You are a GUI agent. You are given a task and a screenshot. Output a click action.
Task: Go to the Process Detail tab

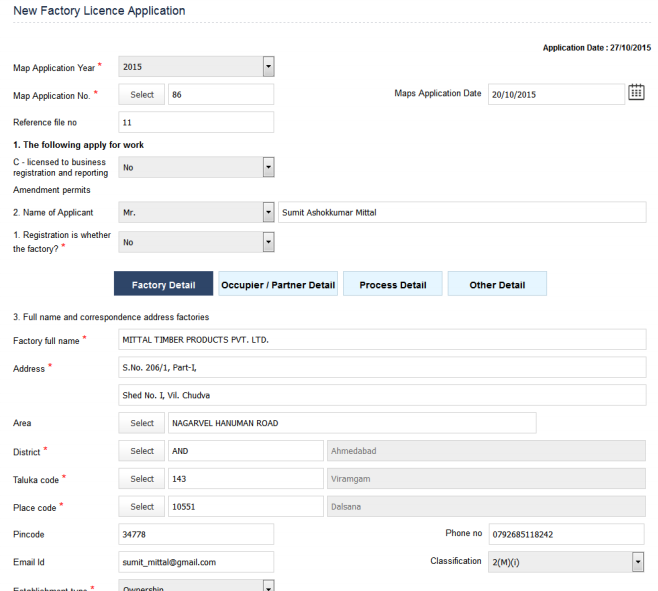coord(392,285)
